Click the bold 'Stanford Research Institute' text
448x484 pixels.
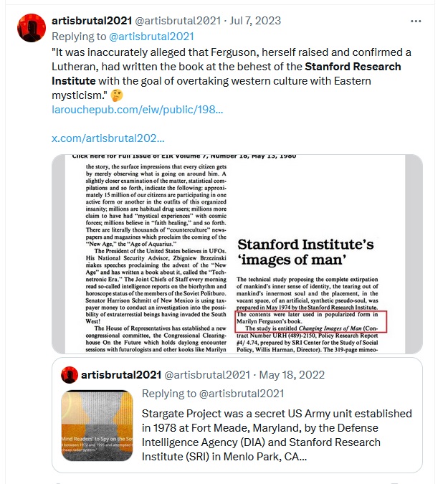(x=227, y=74)
